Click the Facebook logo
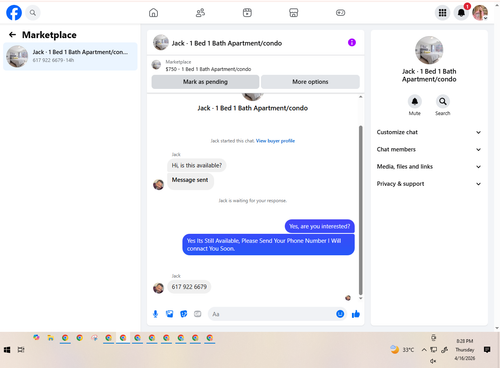 pyautogui.click(x=14, y=13)
